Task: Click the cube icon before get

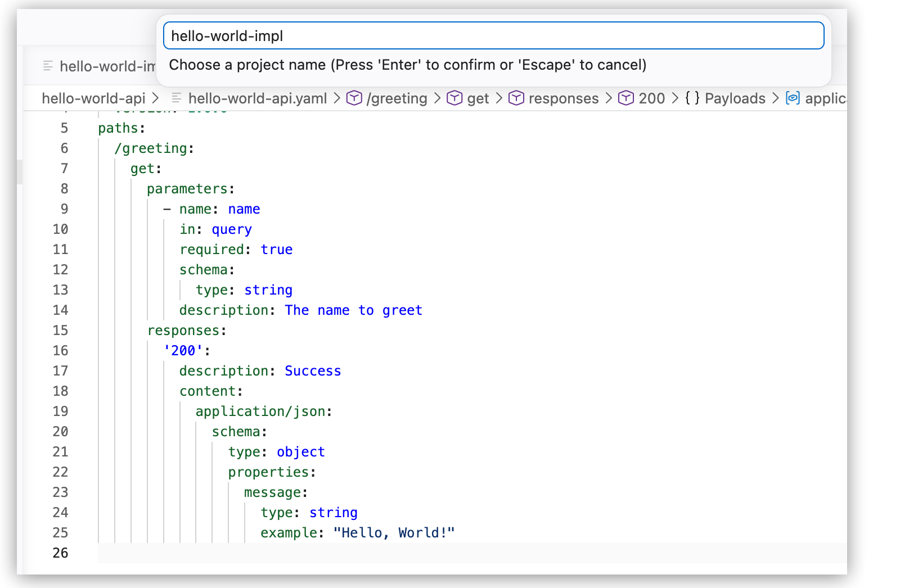Action: tap(454, 98)
